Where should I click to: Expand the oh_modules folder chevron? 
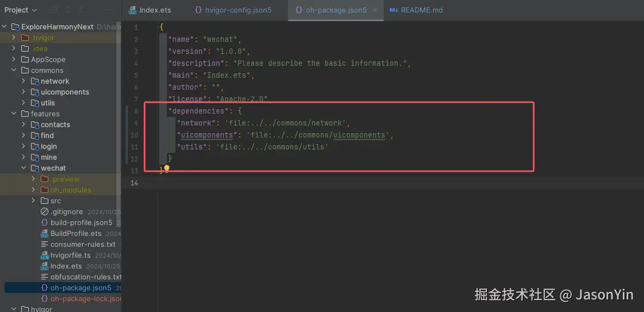point(34,190)
